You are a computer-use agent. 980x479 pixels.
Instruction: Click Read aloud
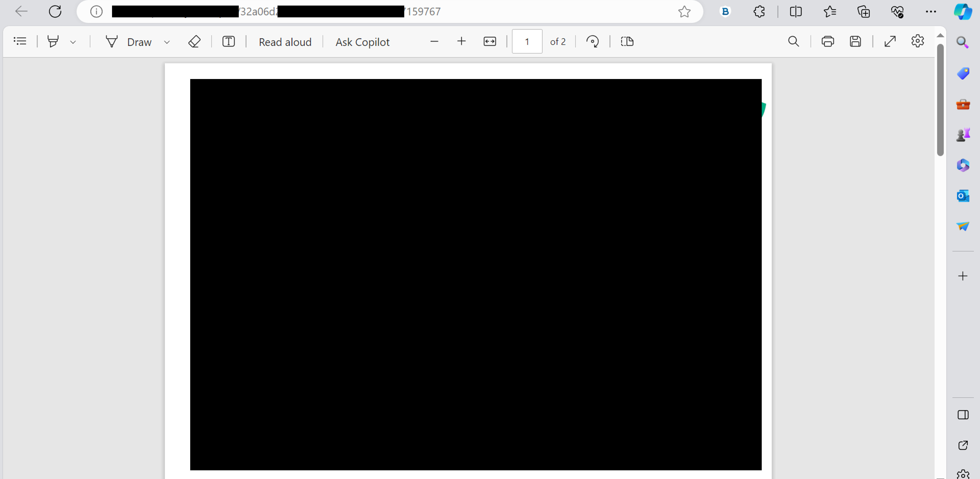285,42
